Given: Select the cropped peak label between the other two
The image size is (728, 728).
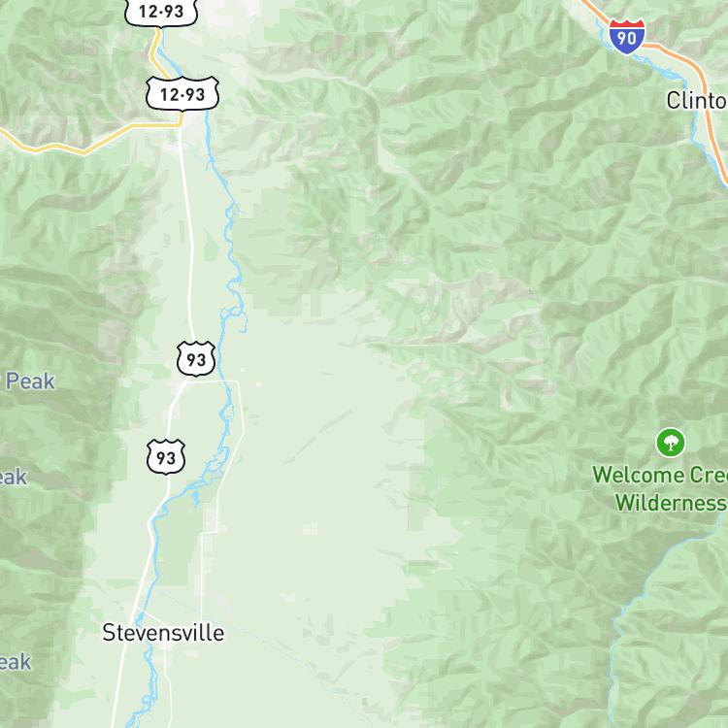Looking at the screenshot, I should (14, 477).
